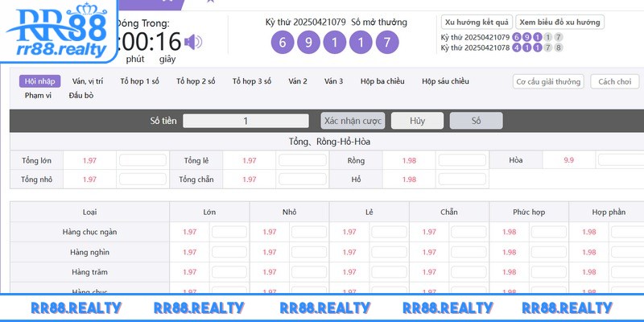Select Hàng trăm Phức hợp odds 1.98
Screen dimensions: 644x322
coord(509,272)
